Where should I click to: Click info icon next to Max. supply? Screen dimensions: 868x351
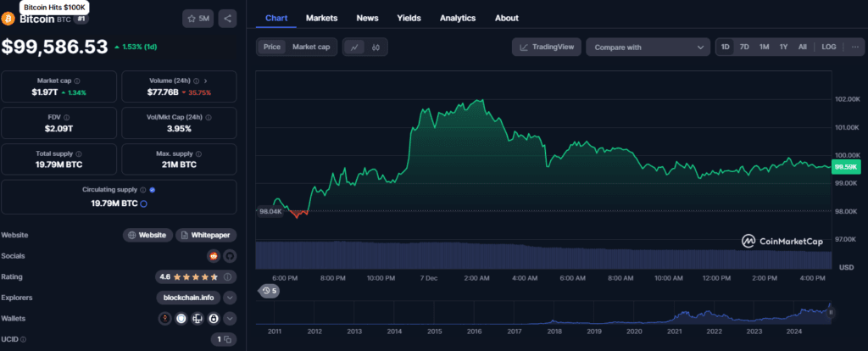198,154
